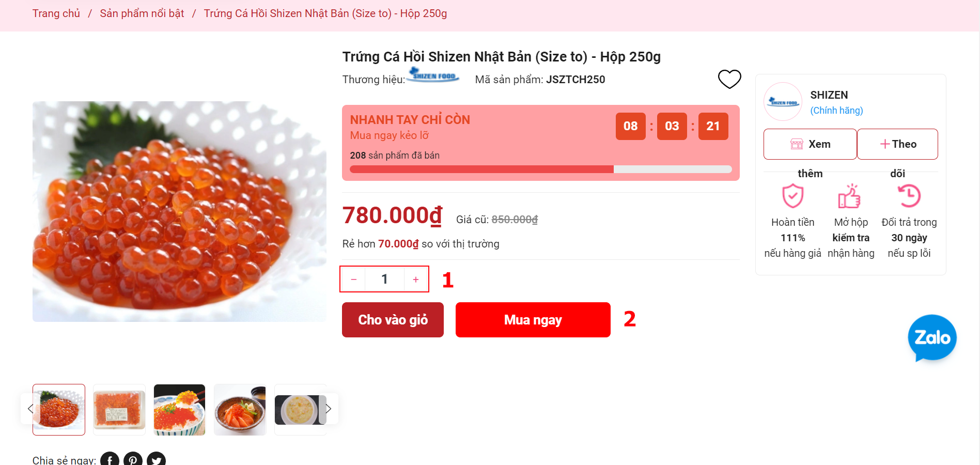Show previous thumbnails with left arrow
980x465 pixels.
[30, 409]
